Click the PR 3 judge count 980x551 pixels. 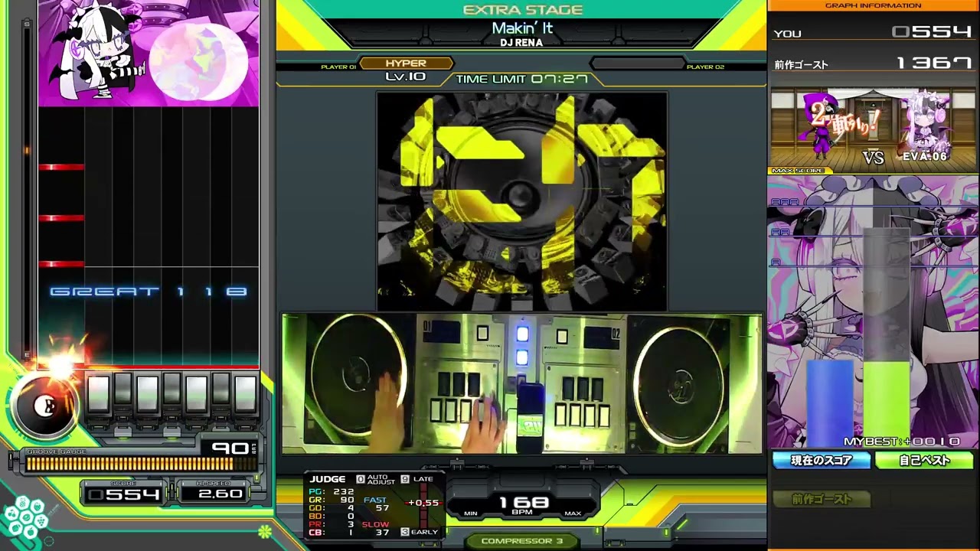332,525
